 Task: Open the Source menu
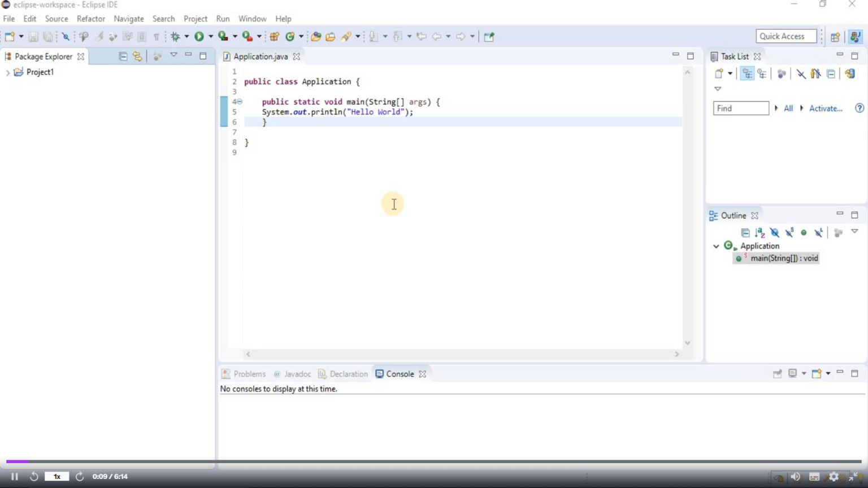point(57,19)
